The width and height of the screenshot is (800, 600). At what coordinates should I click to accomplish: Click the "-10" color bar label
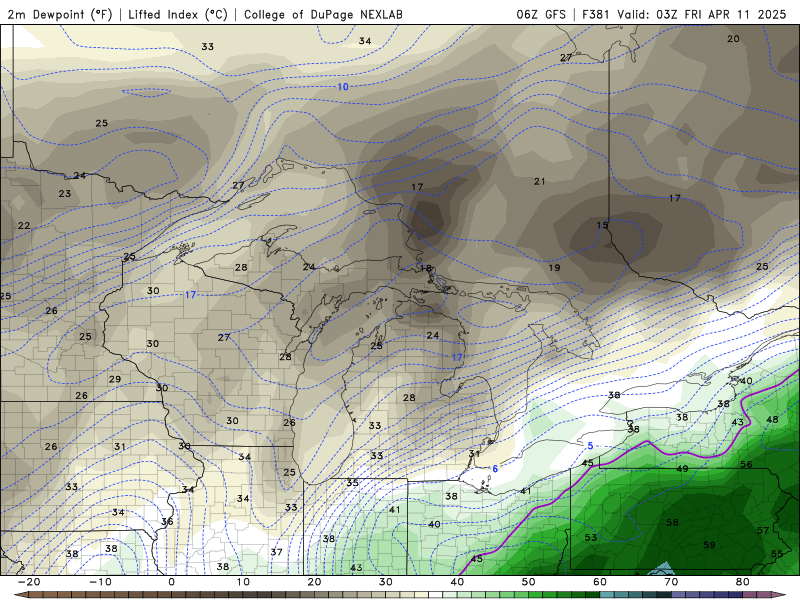coord(100,582)
